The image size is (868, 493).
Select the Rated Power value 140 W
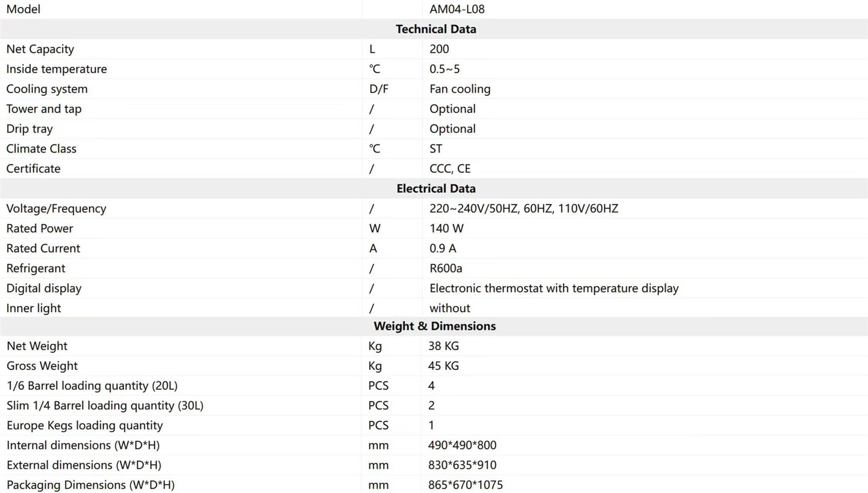coord(446,229)
